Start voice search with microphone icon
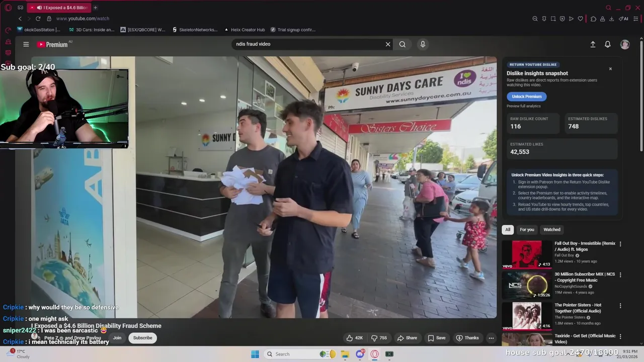 [423, 44]
